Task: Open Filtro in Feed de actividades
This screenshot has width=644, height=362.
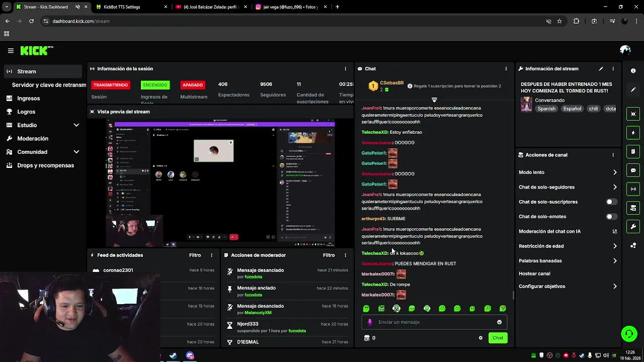Action: tap(195, 255)
